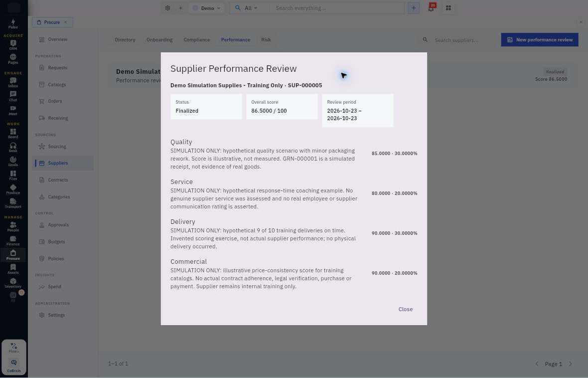Open Meet module icon
Image resolution: width=588 pixels, height=378 pixels.
point(13,110)
